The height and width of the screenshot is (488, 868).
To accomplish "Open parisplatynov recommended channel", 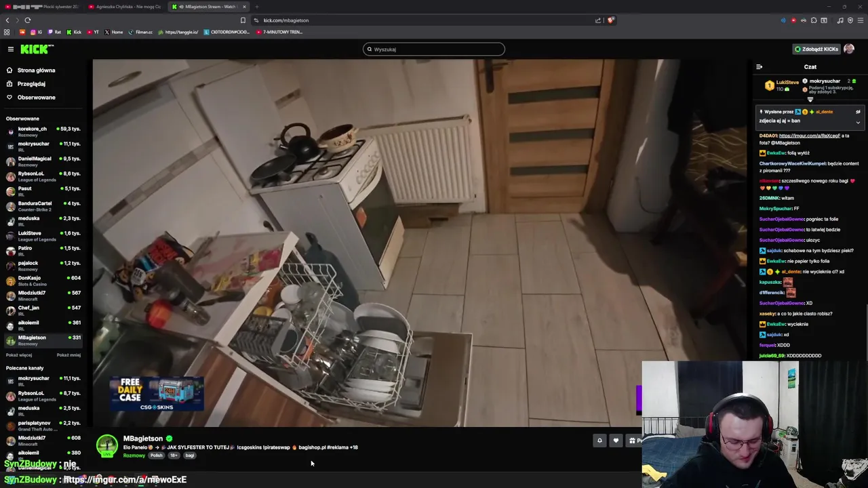I will point(43,426).
